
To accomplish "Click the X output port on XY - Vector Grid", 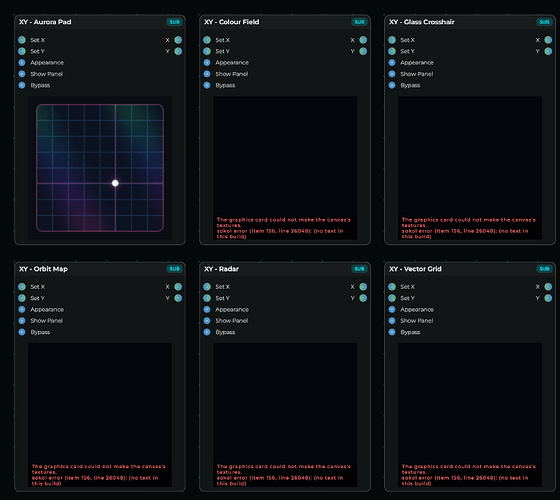I will tap(548, 286).
